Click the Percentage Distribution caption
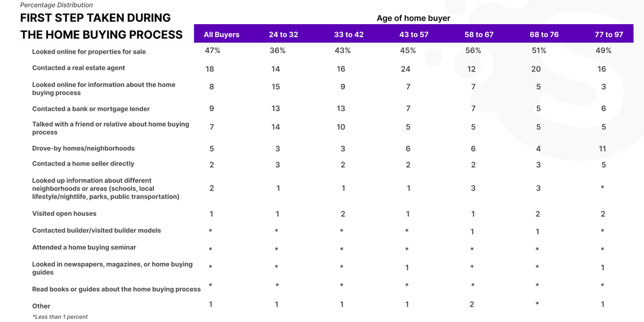This screenshot has width=644, height=322. coord(56,5)
